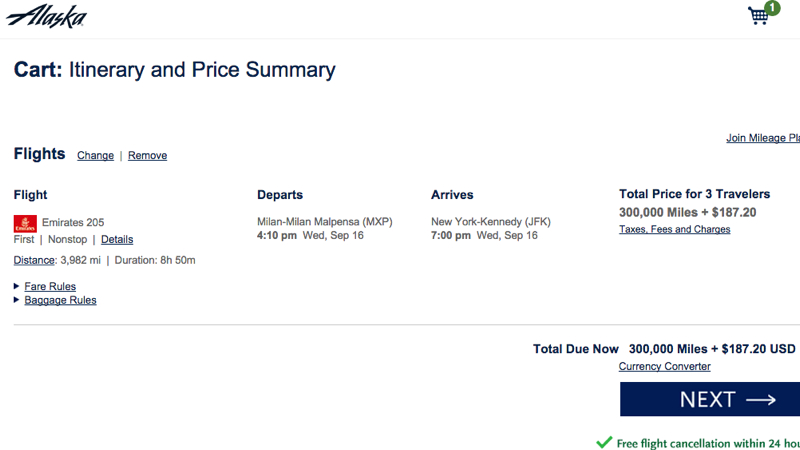Click the green cart item count badge

pyautogui.click(x=772, y=8)
